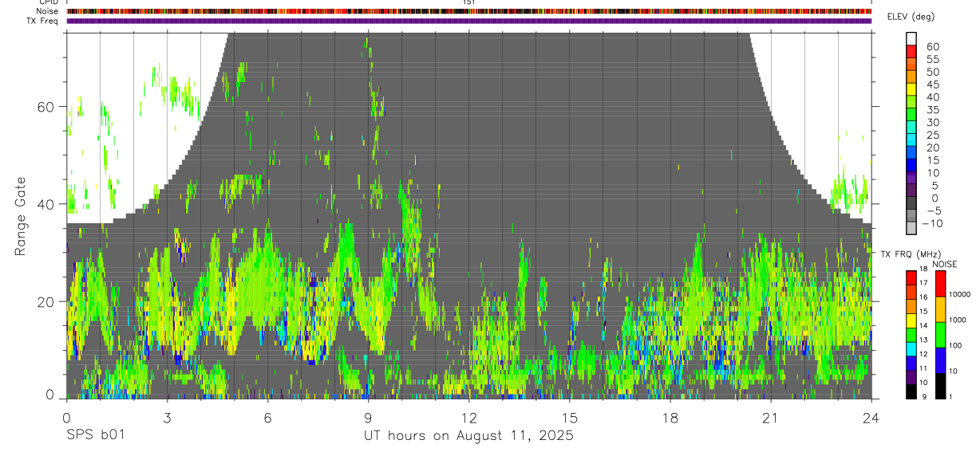Screen dimensions: 980x452
Task: Click the '10000' label on the NOISE legend
Action: click(960, 294)
